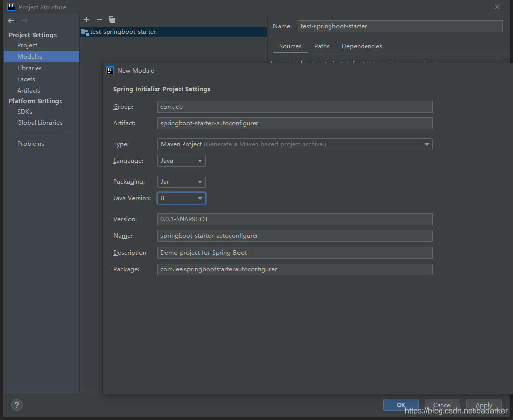Select test-springboot-starter module in list
The image size is (513, 420).
174,32
